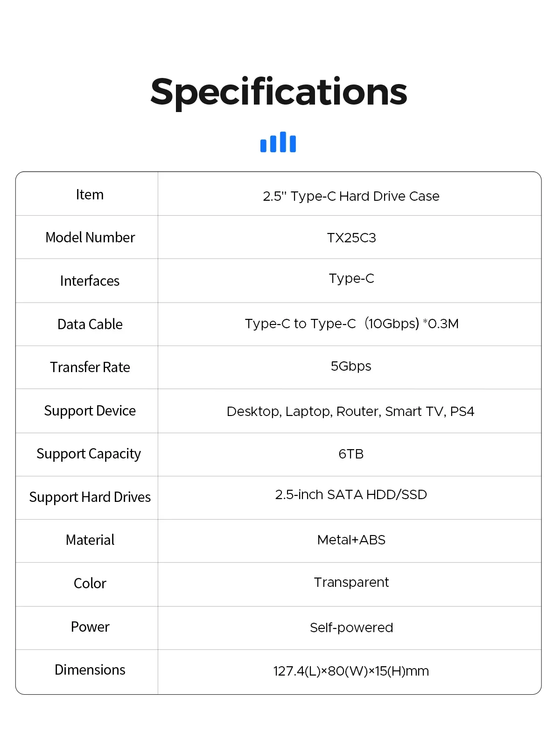Screen dimensions: 560x747
Task: Select the Metal+ABS material value
Action: tap(351, 540)
